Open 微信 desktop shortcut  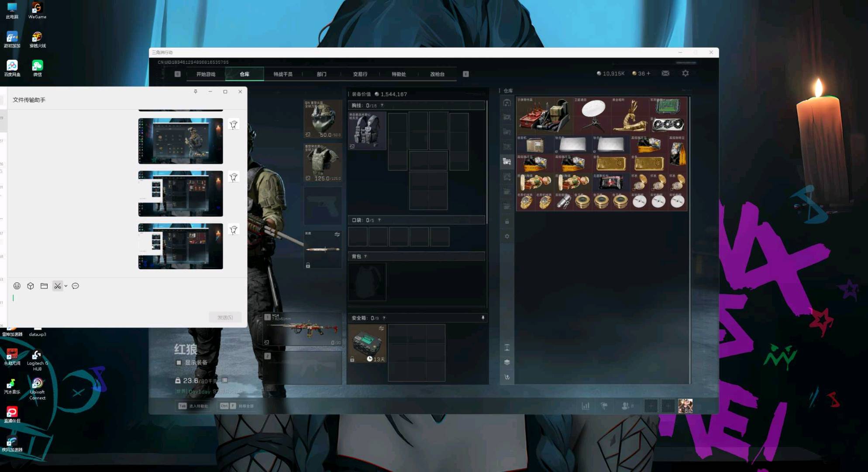pyautogui.click(x=37, y=69)
